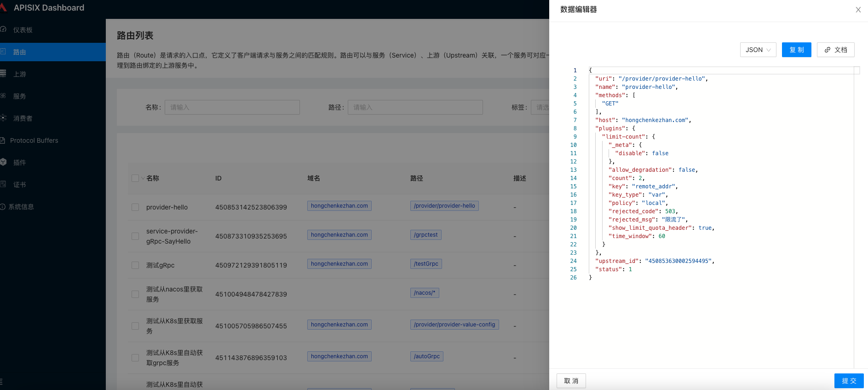Click the 域名 column header
This screenshot has width=868, height=390.
[314, 178]
